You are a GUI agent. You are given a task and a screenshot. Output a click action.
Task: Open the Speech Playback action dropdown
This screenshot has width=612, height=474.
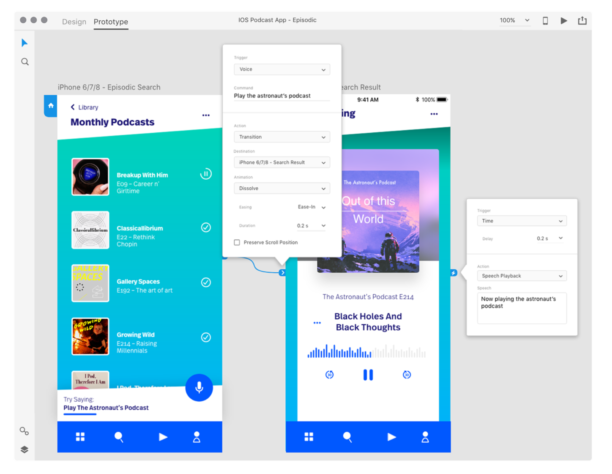[522, 276]
